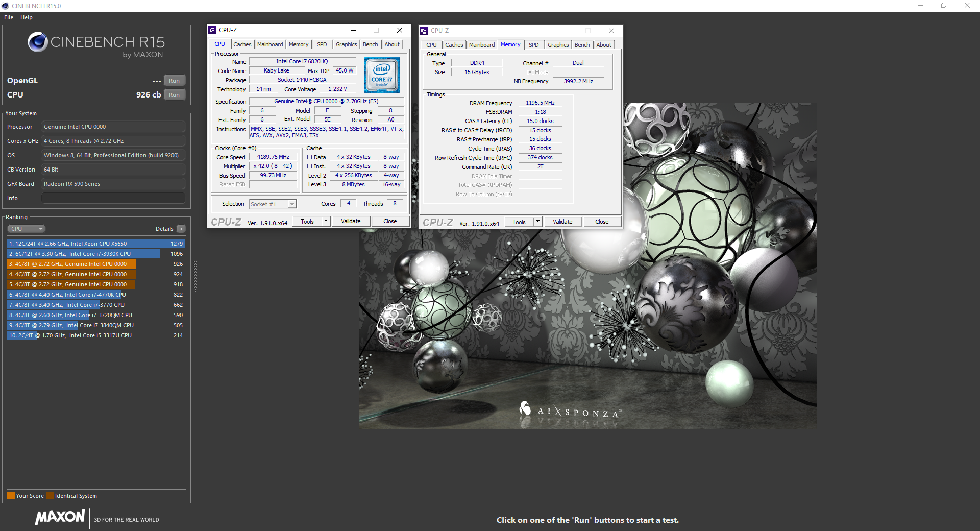Image resolution: width=980 pixels, height=531 pixels.
Task: Select ranking row with score 924
Action: (x=96, y=274)
